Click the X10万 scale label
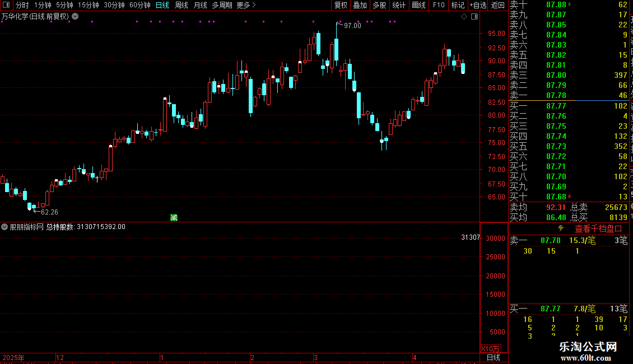 (x=490, y=349)
